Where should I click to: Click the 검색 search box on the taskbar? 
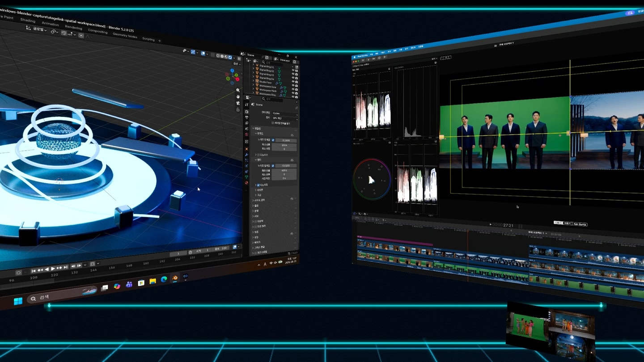[62, 295]
